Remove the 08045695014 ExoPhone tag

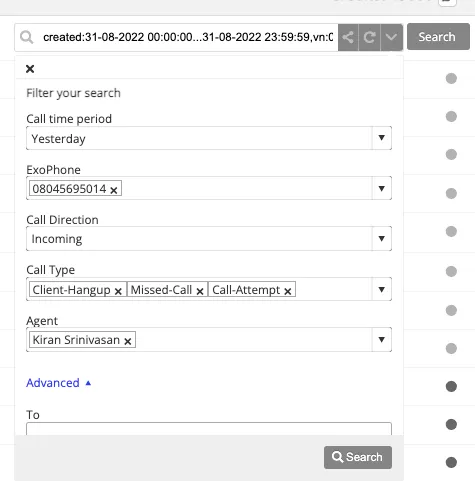pos(114,190)
